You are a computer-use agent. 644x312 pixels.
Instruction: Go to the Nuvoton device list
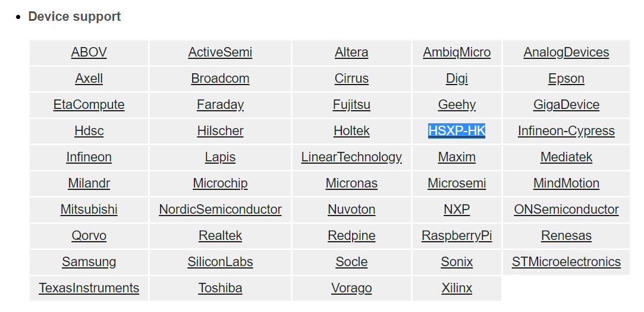351,210
